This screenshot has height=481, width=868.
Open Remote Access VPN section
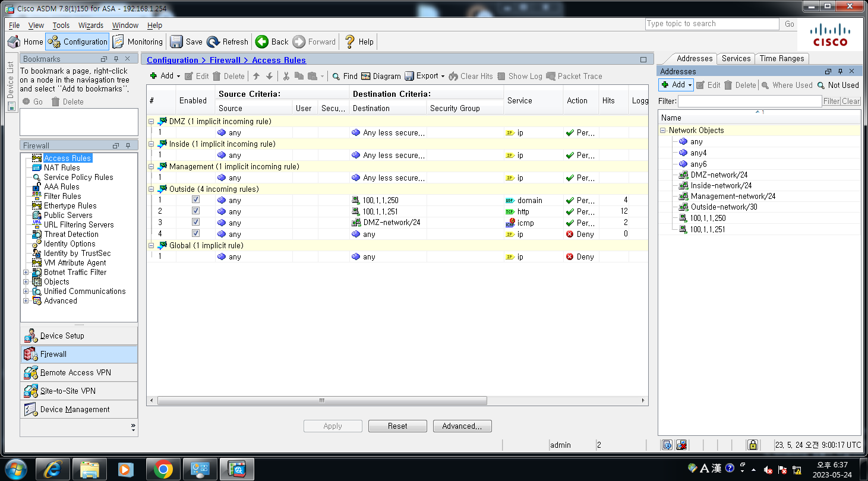(78, 372)
